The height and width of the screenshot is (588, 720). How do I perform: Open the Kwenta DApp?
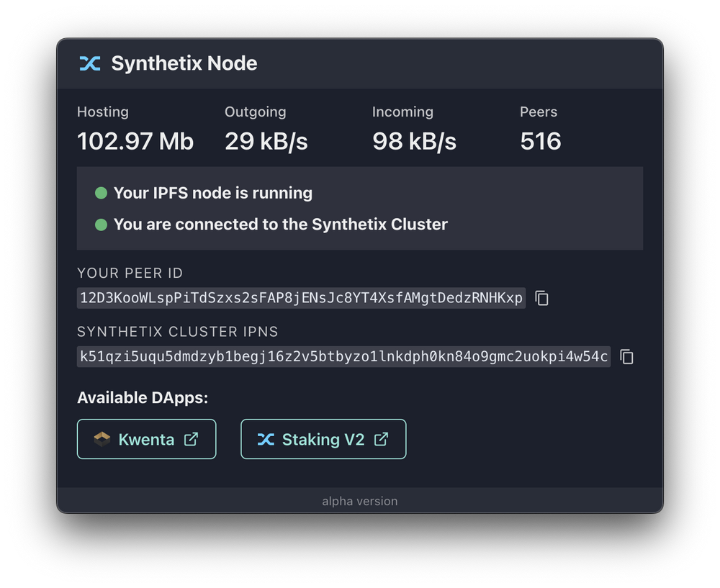click(146, 439)
